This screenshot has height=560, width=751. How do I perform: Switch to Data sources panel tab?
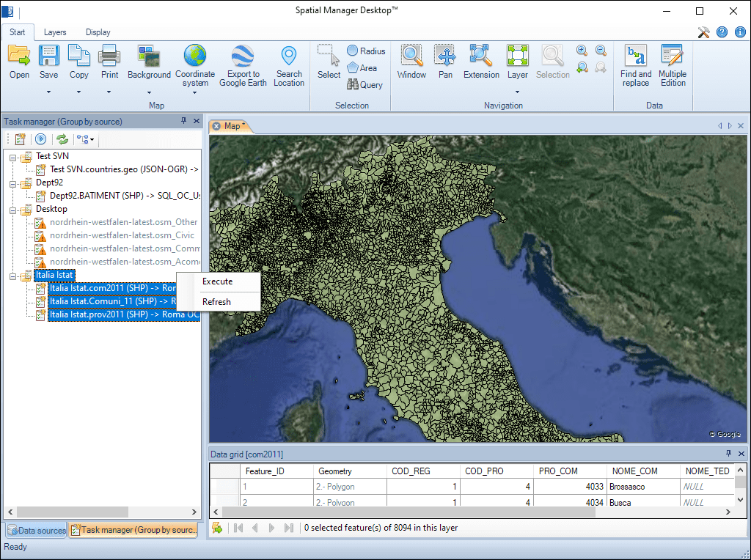tap(37, 531)
